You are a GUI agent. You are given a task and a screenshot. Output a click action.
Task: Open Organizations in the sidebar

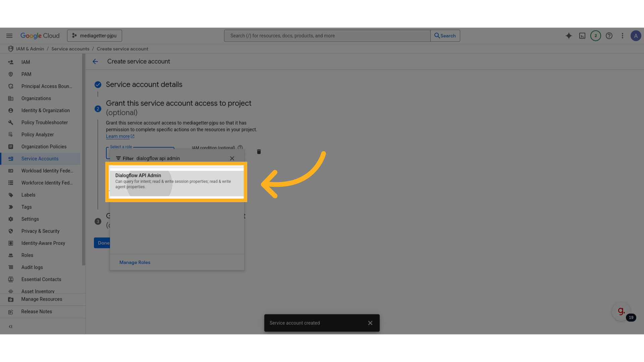tap(40, 98)
